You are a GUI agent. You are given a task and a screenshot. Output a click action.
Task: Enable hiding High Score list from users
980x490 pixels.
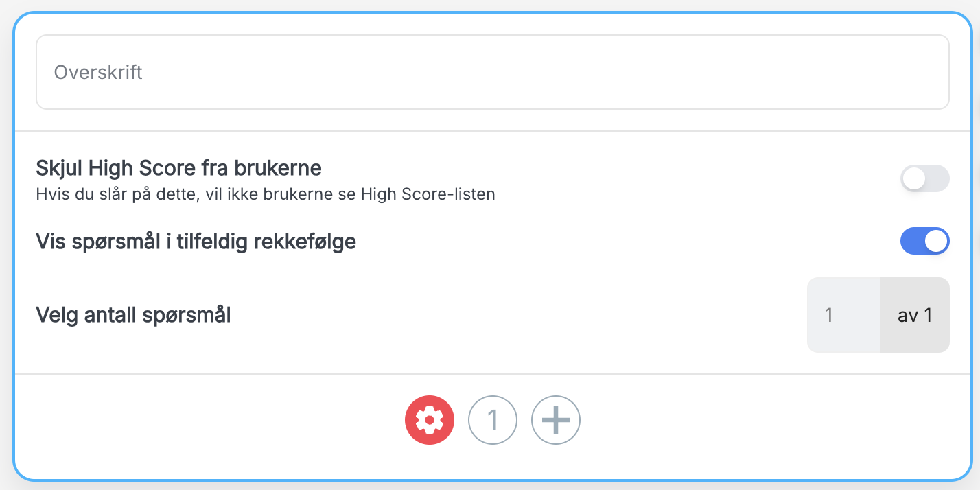tap(925, 178)
